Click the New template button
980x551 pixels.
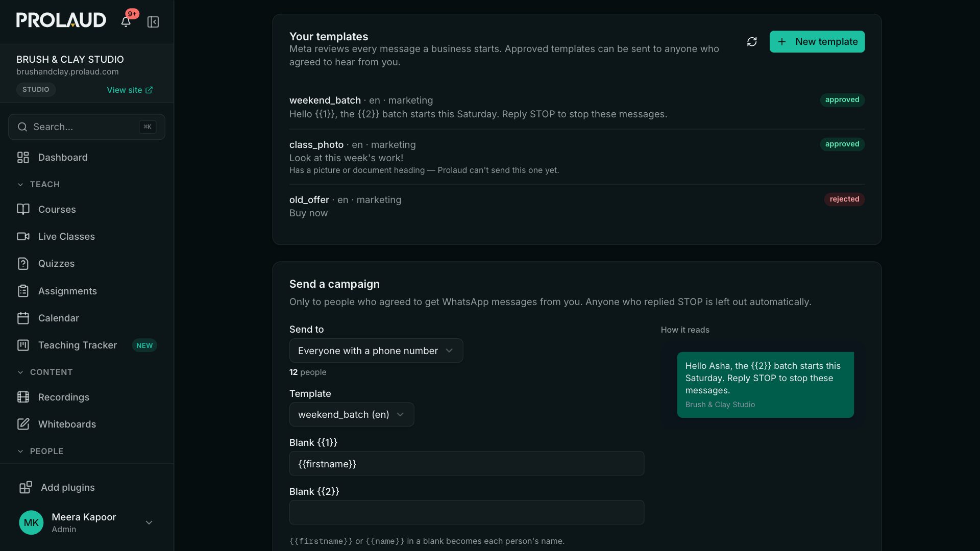click(817, 42)
